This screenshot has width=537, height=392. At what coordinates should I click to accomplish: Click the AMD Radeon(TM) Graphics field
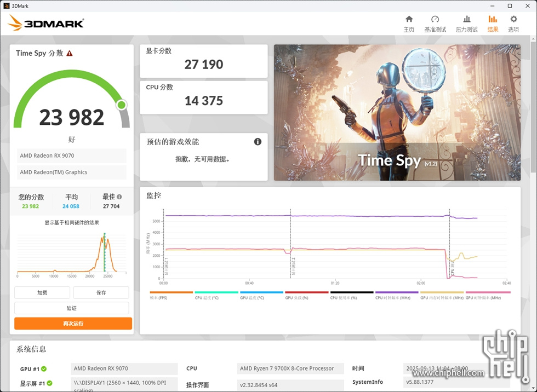click(x=72, y=172)
